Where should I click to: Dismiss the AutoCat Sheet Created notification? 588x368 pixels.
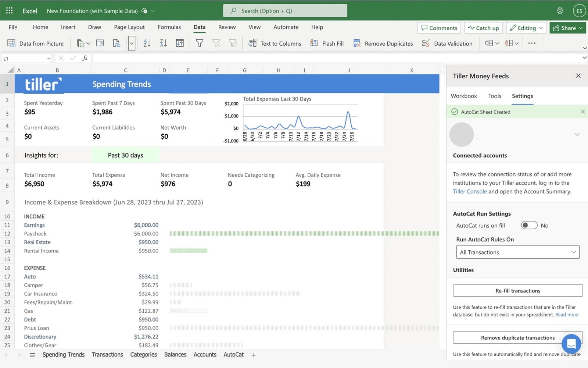click(x=582, y=112)
